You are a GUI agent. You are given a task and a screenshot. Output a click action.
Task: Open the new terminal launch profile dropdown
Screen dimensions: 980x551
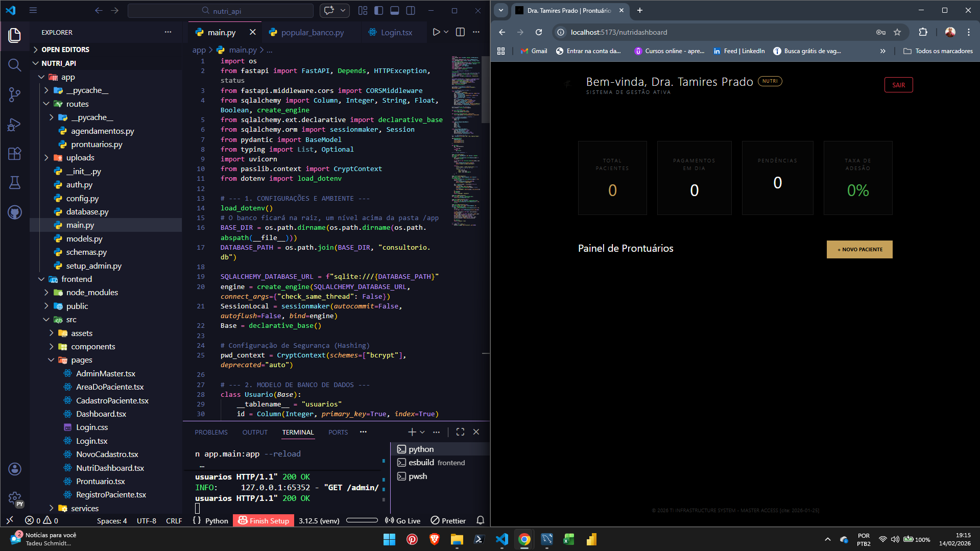tap(422, 432)
